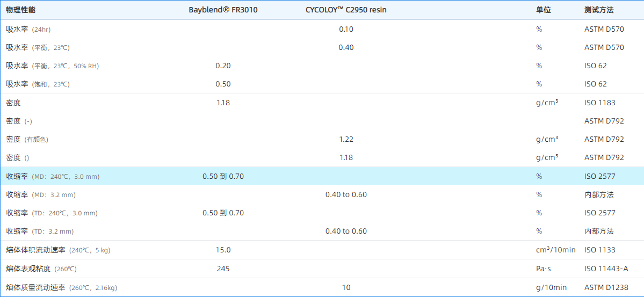Screen dimensions: 644x297
Task: Click 0.40 to 0.60 in MD 3.2 mm row
Action: coord(346,194)
